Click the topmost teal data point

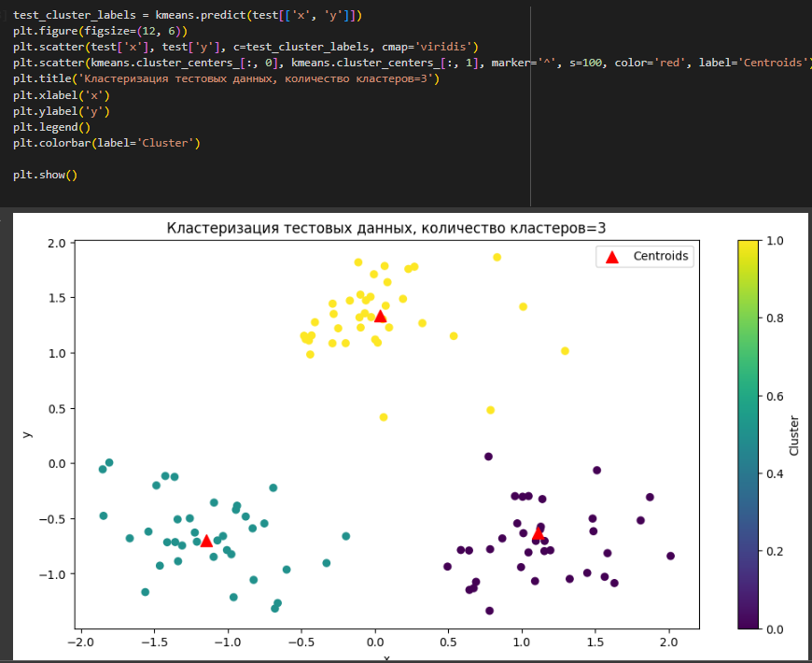tap(109, 462)
